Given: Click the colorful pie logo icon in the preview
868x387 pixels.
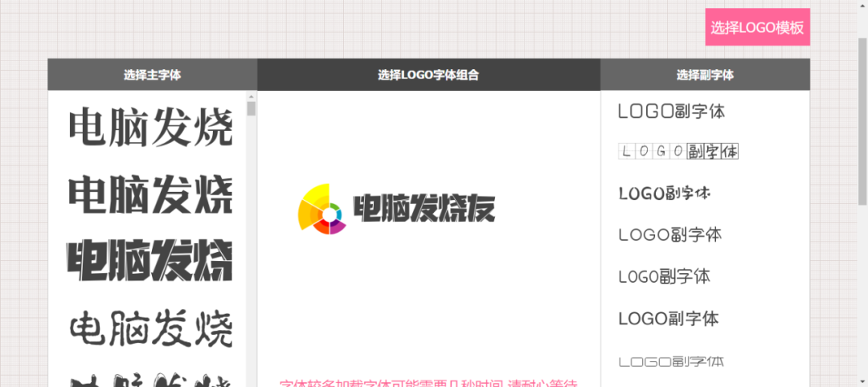Looking at the screenshot, I should click(x=323, y=209).
